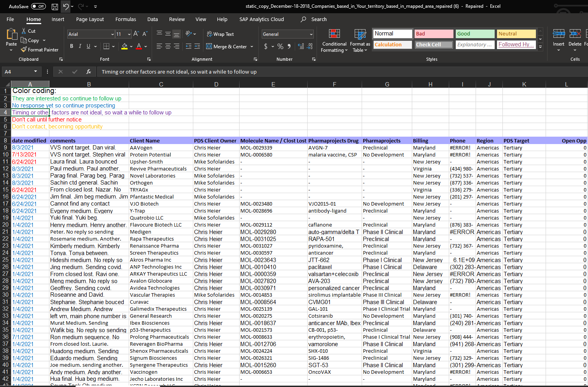Click the Undo button
588x387 pixels.
point(65,6)
